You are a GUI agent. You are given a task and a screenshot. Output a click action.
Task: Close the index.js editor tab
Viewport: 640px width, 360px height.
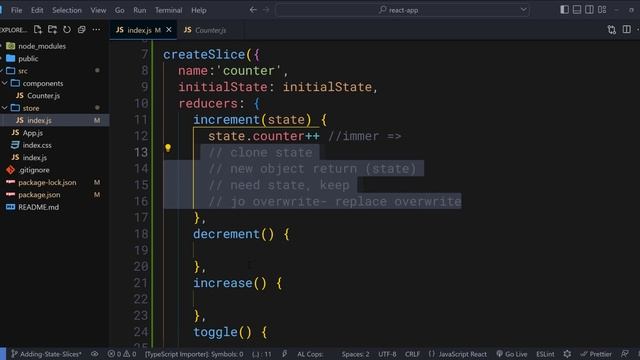pyautogui.click(x=169, y=30)
